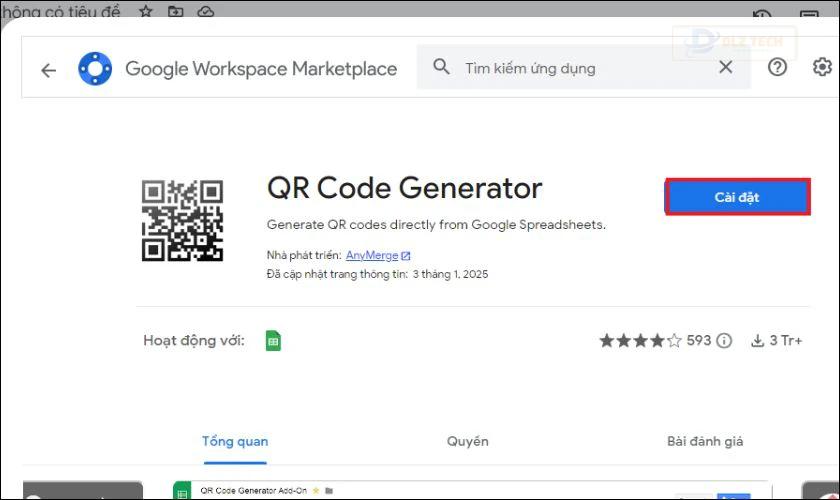Click the 3 Tr+ downloads count
840x500 pixels.
click(776, 341)
